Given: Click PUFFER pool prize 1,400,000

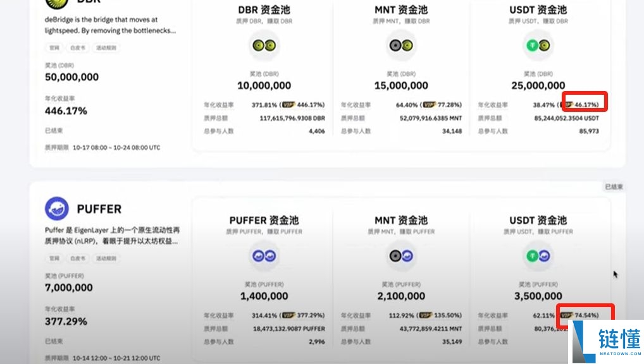Looking at the screenshot, I should (264, 296).
